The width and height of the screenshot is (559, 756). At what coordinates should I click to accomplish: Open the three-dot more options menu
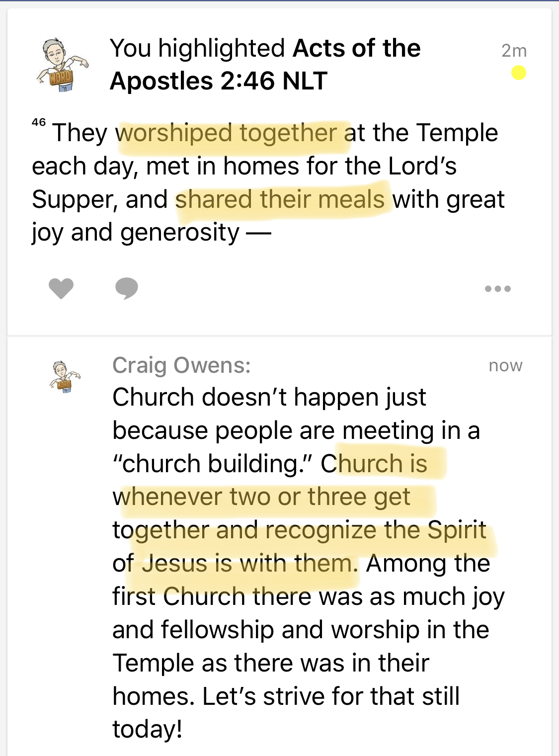point(497,289)
